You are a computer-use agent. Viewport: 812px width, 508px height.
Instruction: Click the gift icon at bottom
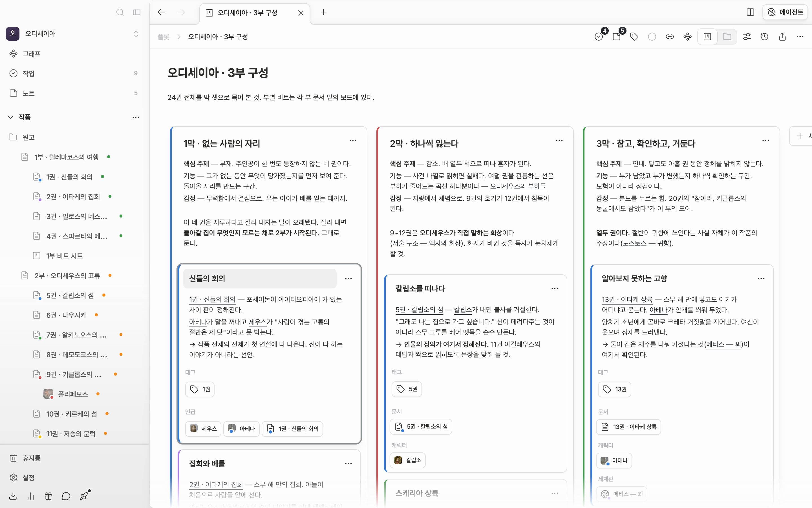pos(48,496)
